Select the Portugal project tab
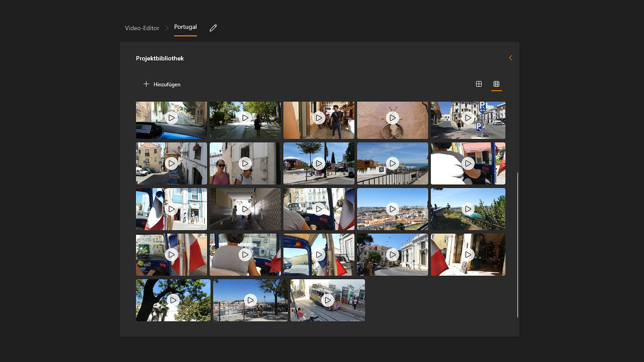This screenshot has height=362, width=644. [x=185, y=27]
